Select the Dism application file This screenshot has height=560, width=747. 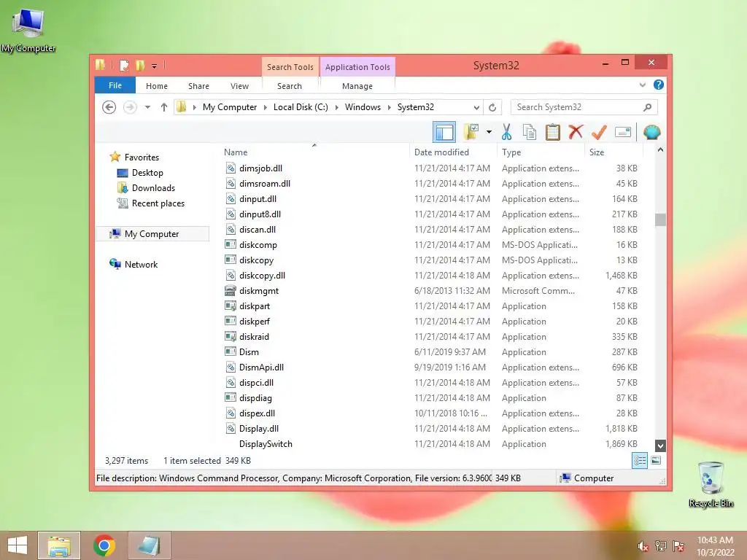click(x=249, y=352)
